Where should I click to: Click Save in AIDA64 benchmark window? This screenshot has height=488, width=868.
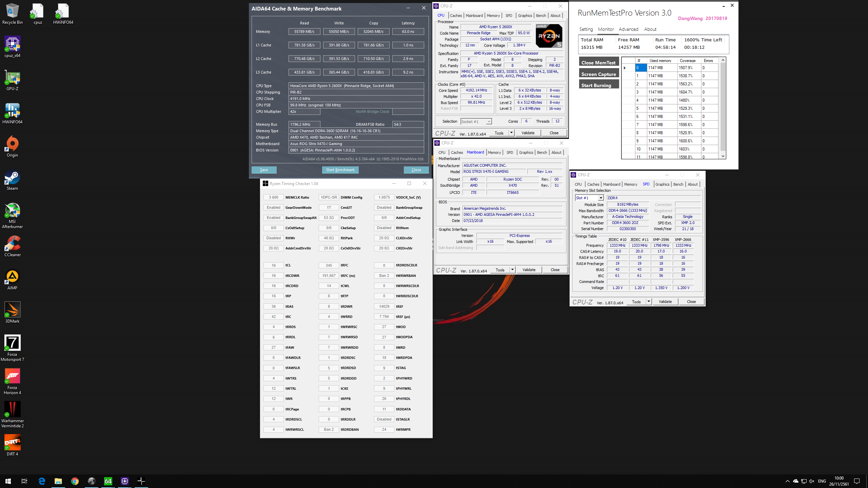[264, 170]
